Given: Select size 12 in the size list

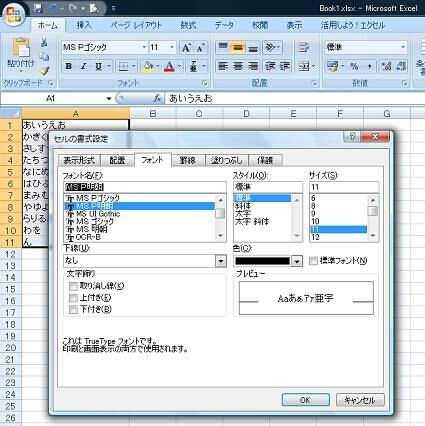Looking at the screenshot, I should 338,237.
